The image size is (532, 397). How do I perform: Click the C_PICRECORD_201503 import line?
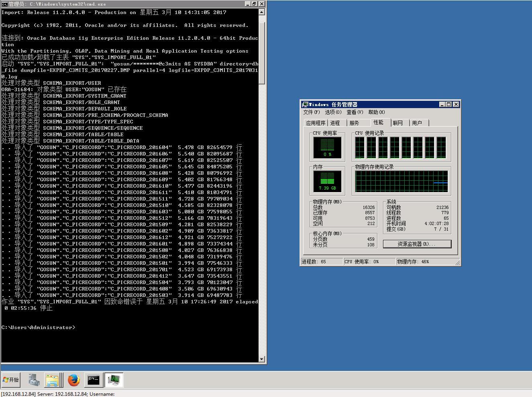122,295
